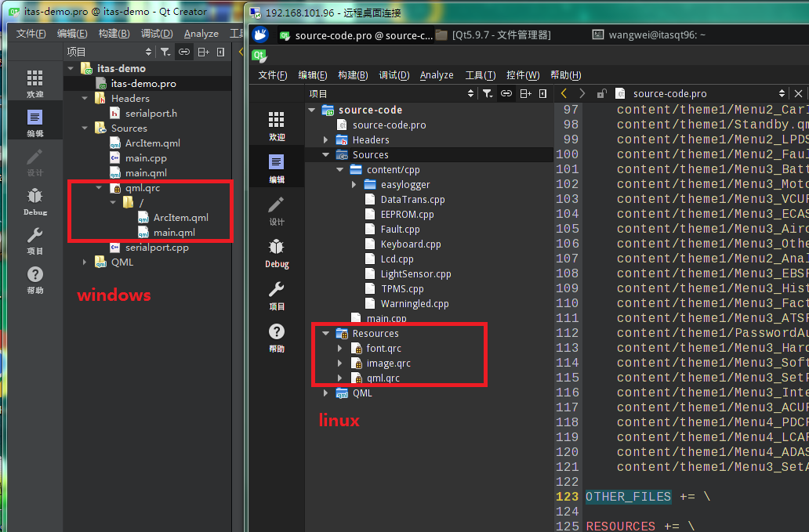809x532 pixels.
Task: Open the 控件(W) menu
Action: click(522, 75)
